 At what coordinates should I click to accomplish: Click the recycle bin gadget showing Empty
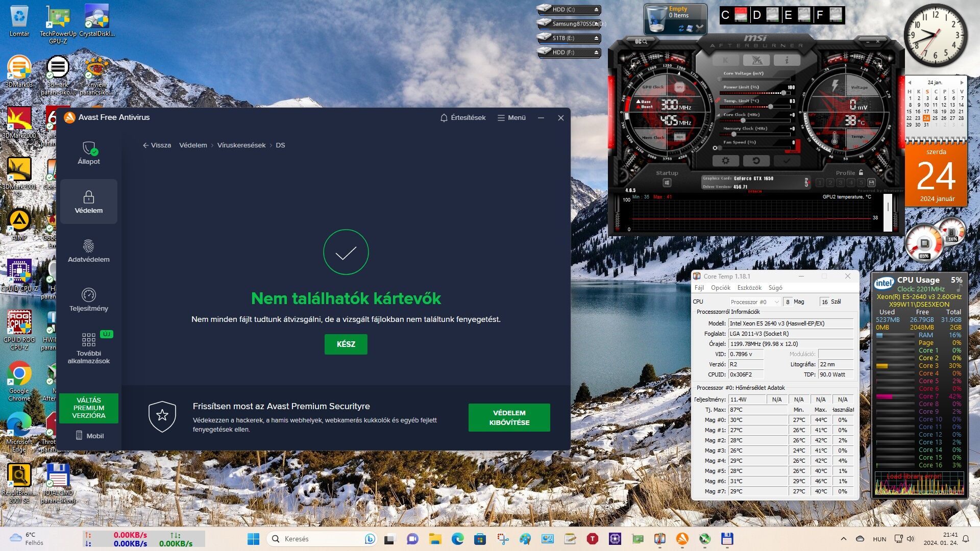coord(675,19)
